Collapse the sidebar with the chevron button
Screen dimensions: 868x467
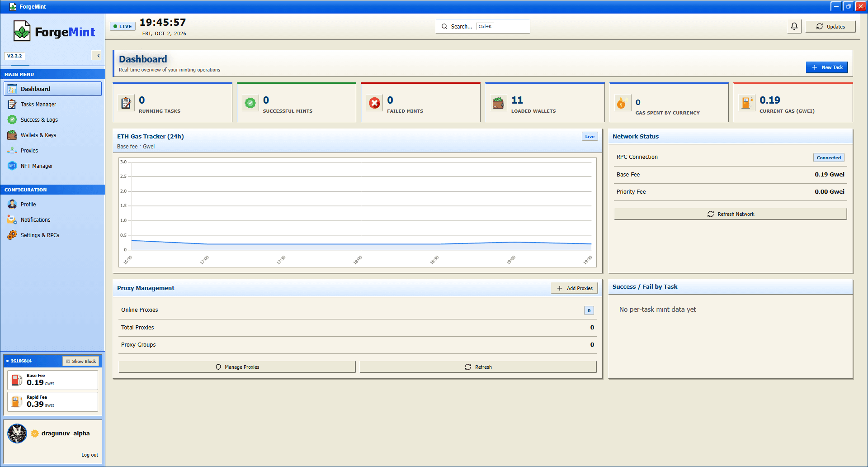97,56
